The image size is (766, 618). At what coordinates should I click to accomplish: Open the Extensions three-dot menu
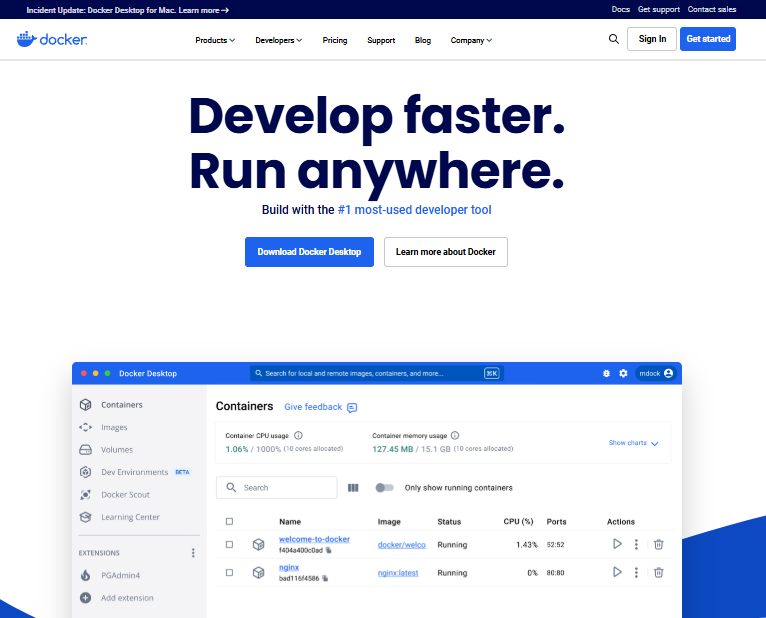tap(193, 553)
